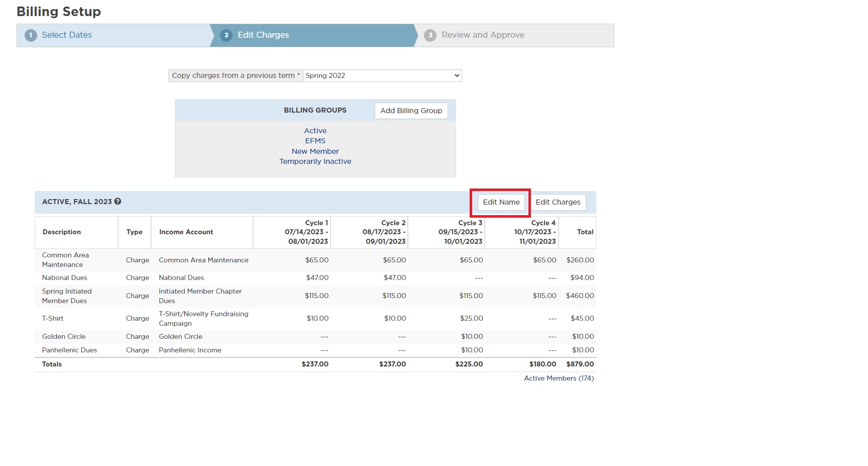
Task: Open the EFMS billing group link
Action: click(315, 141)
